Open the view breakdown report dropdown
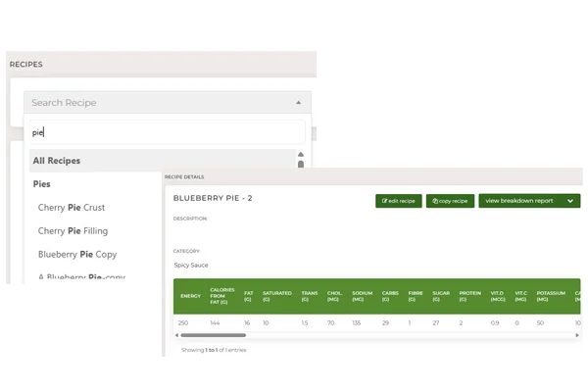The image size is (588, 392). 529,201
